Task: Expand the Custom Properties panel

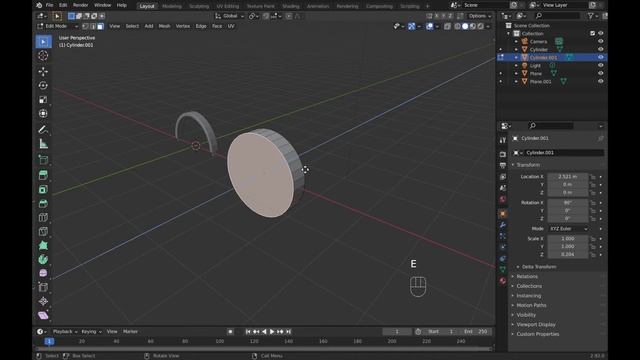Action: click(x=538, y=334)
